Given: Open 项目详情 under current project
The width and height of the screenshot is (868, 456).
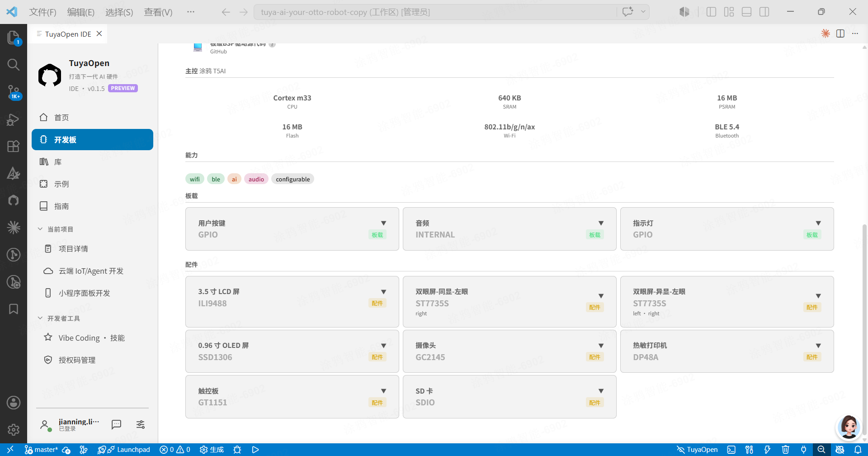Looking at the screenshot, I should [92, 249].
